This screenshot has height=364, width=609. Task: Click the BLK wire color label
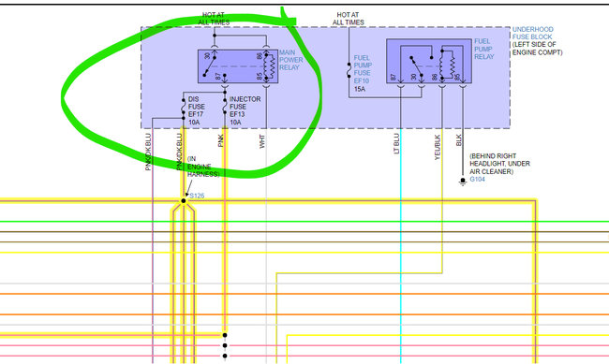459,140
